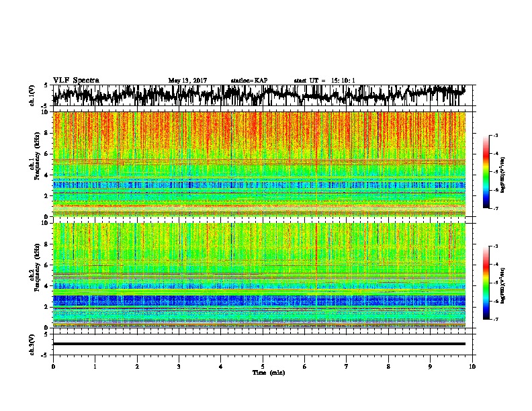
Task: Click the "-5" tick on ch.1(V) axis
Action: coord(45,105)
